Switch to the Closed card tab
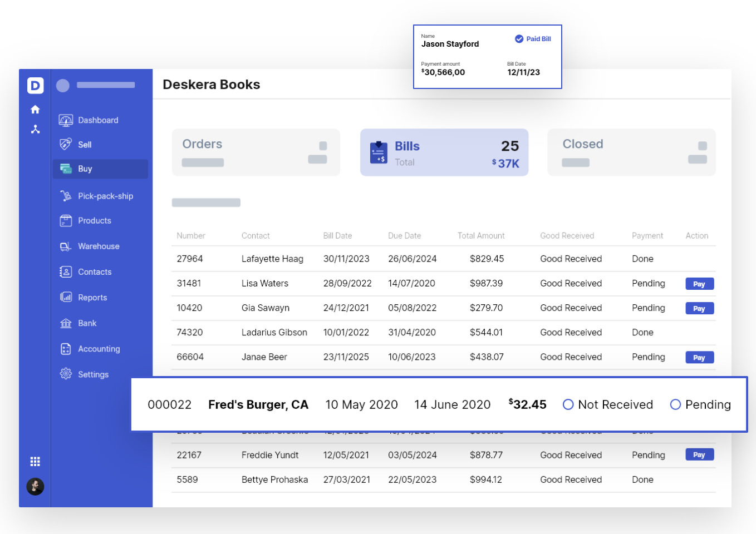Viewport: 756px width, 534px height. click(631, 152)
